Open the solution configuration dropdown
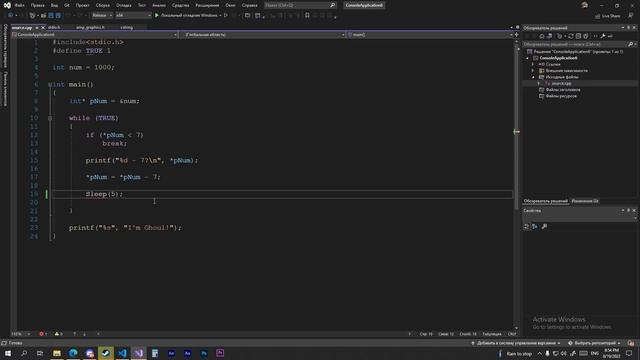Viewport: 640px width, 360px height. (x=102, y=16)
